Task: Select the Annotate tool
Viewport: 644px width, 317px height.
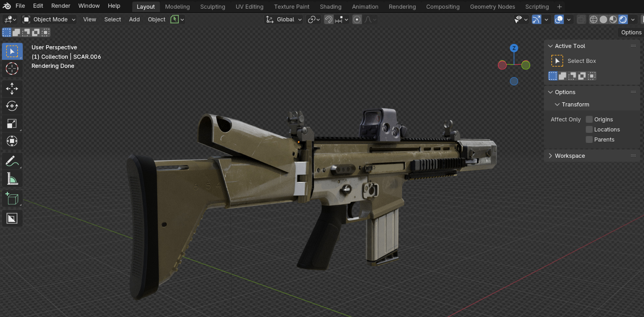Action: click(x=12, y=161)
